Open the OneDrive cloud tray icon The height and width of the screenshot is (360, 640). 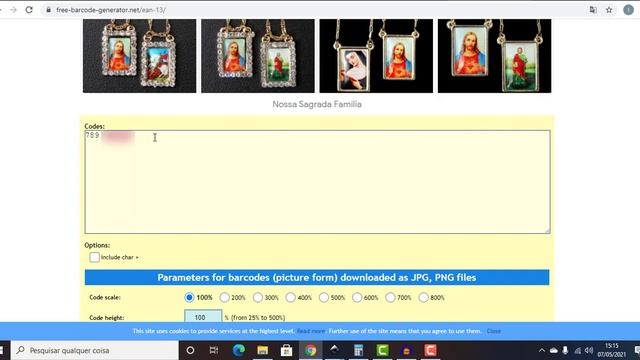click(x=553, y=350)
